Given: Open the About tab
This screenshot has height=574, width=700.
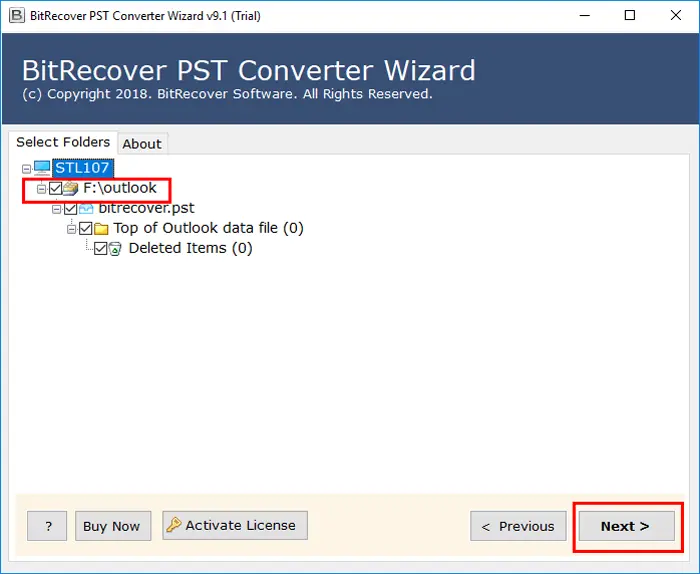Looking at the screenshot, I should 142,144.
